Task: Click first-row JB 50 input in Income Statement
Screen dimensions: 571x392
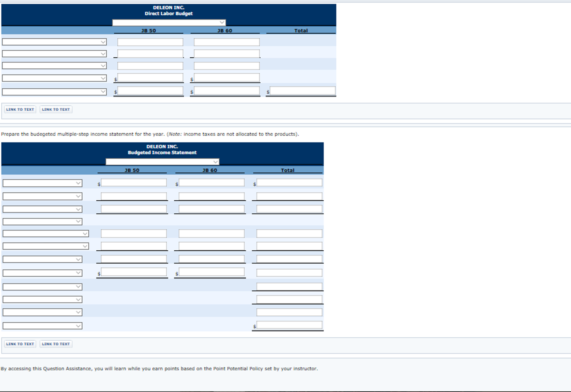Action: (x=134, y=183)
